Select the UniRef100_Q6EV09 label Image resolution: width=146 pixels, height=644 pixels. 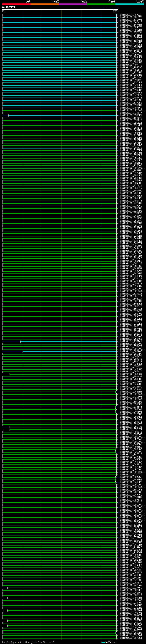tap(131, 344)
